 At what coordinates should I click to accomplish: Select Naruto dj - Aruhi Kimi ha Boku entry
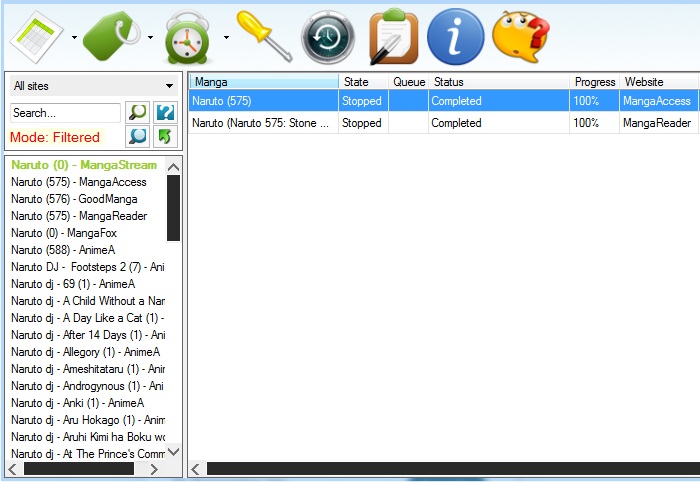tap(88, 437)
